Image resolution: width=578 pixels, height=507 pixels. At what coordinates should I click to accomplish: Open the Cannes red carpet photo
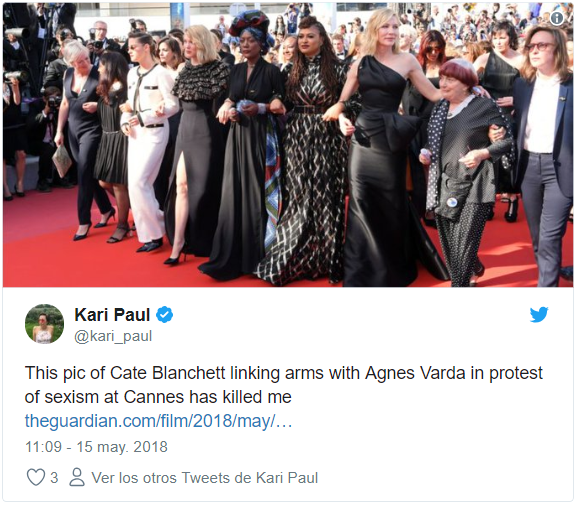tap(288, 145)
